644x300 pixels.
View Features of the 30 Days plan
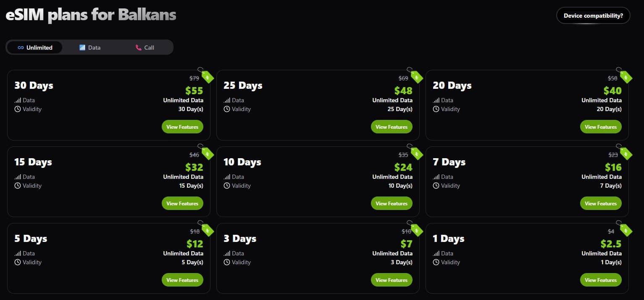(182, 127)
